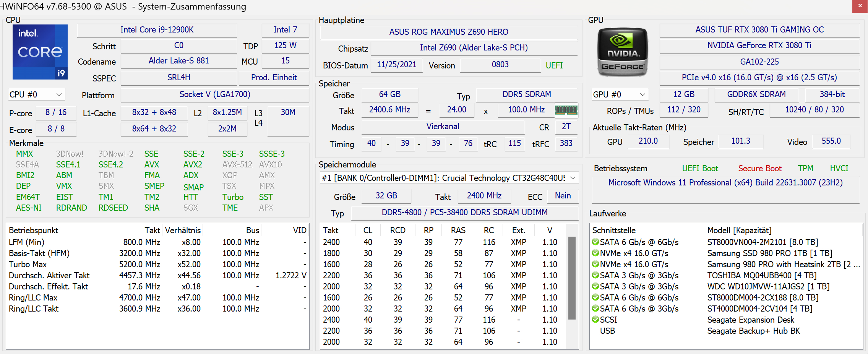The height and width of the screenshot is (354, 868).
Task: Click the AES-NI feature flag
Action: click(29, 208)
